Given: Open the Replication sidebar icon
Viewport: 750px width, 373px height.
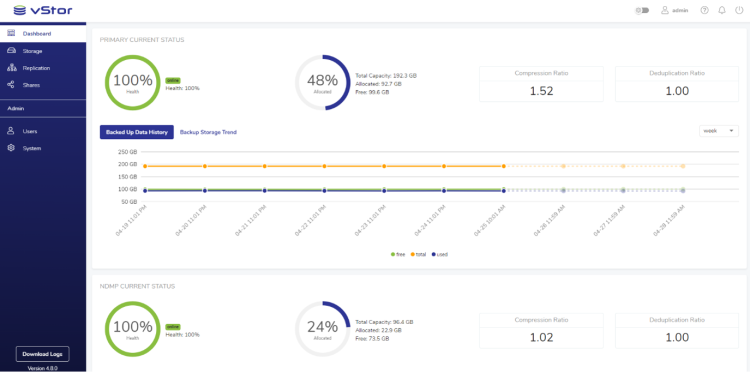Looking at the screenshot, I should [x=11, y=68].
